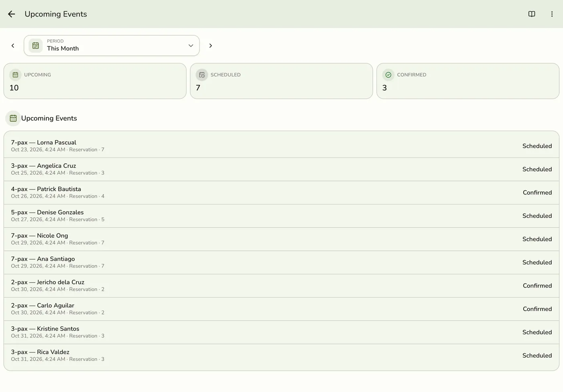Click Confirmed status on Carlo Aguilar row
The width and height of the screenshot is (563, 392).
[537, 309]
